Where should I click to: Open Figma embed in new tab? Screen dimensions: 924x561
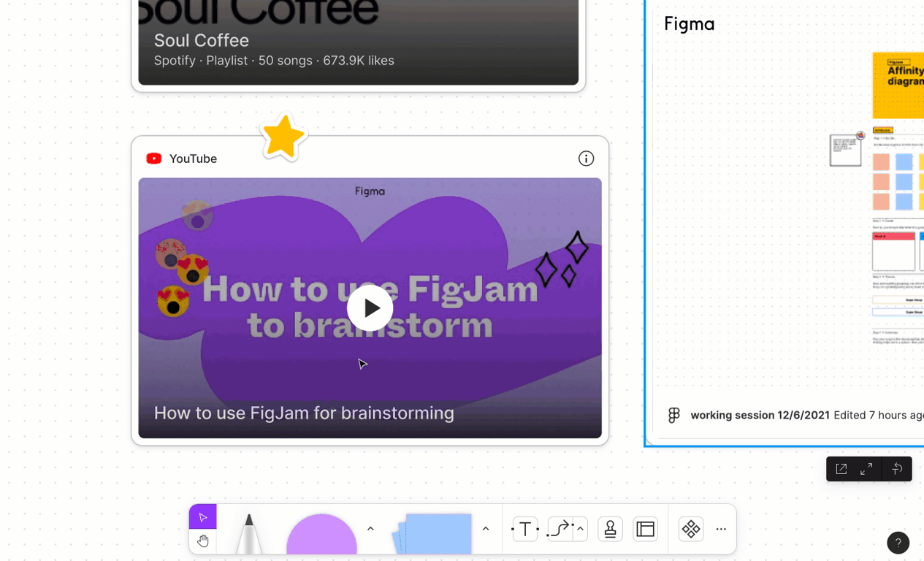coord(841,469)
